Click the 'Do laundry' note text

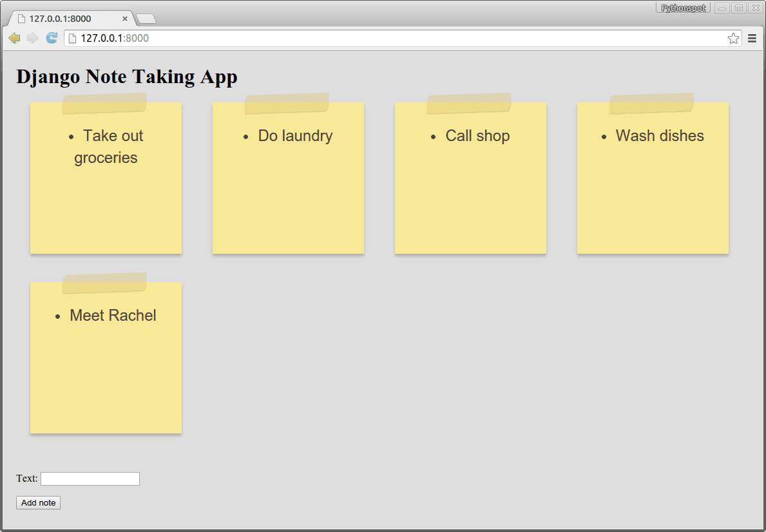pyautogui.click(x=296, y=136)
